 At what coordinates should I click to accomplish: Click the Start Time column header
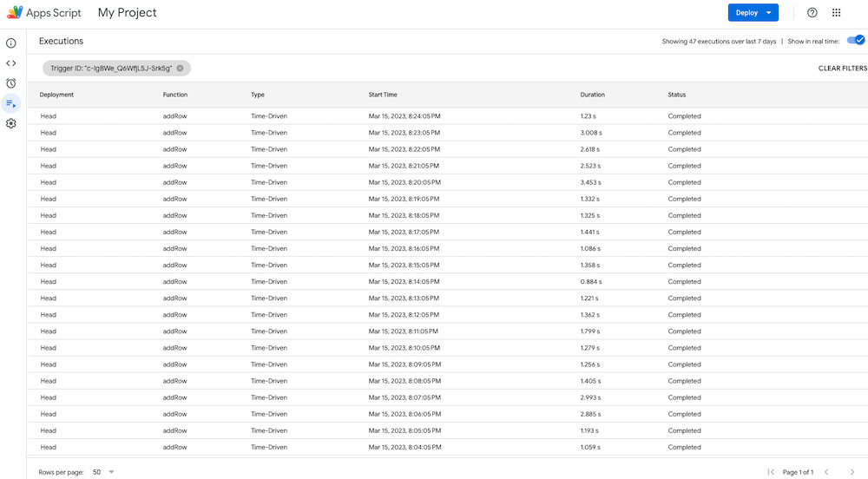pos(383,95)
